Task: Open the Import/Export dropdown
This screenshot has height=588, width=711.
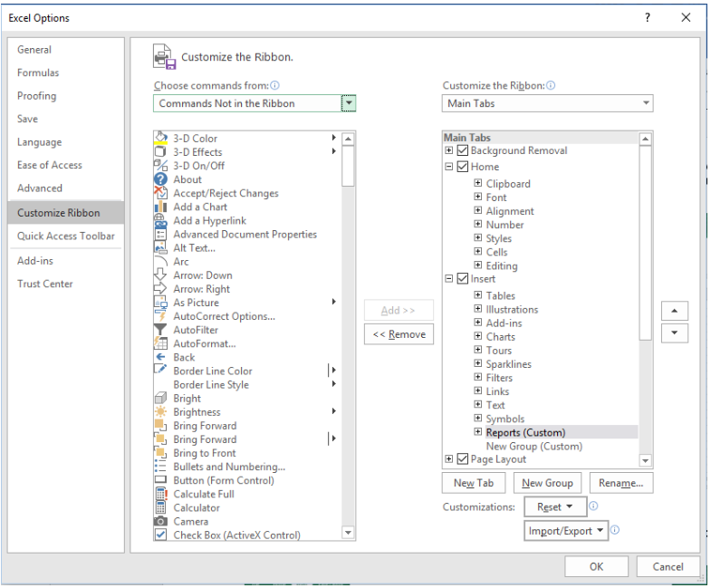Action: coord(566,531)
